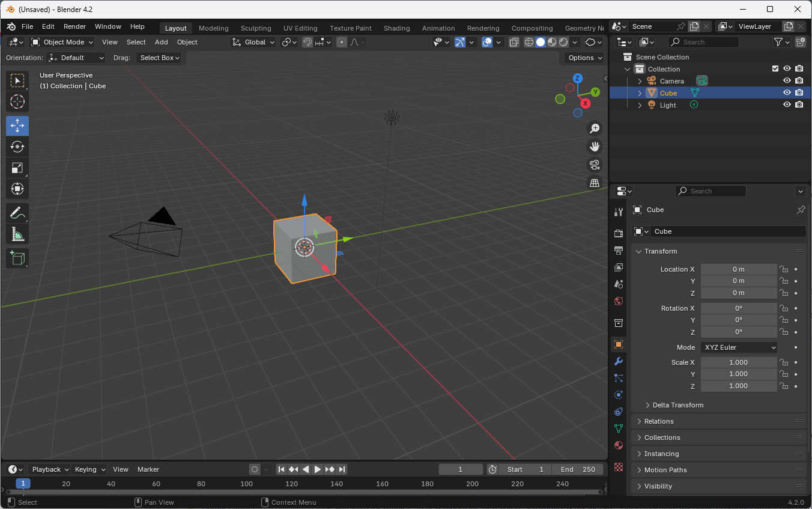The height and width of the screenshot is (509, 812).
Task: Click the zoom viewport icon
Action: [x=595, y=128]
